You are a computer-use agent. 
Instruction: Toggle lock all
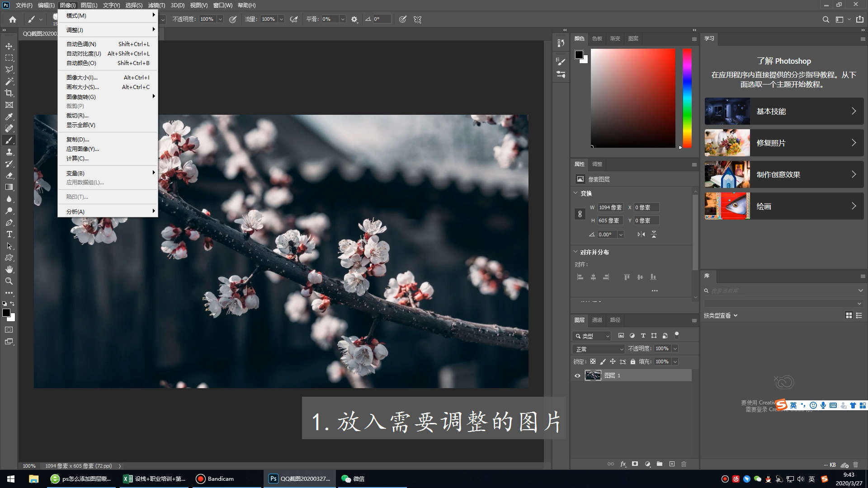(x=633, y=361)
